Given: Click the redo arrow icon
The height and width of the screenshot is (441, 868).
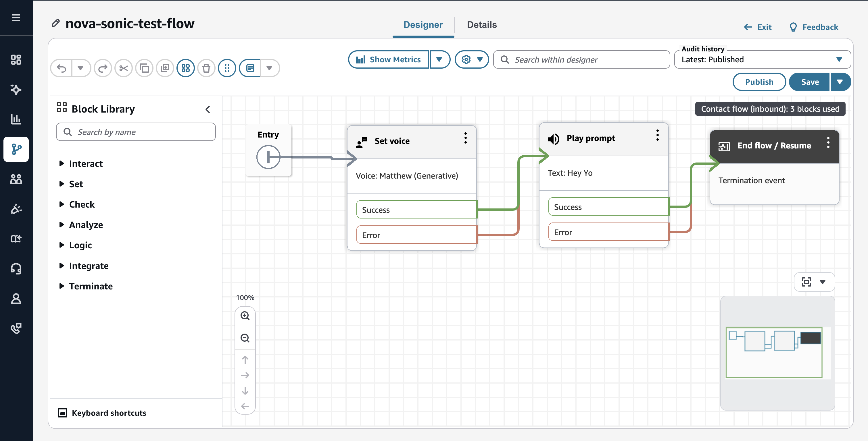Looking at the screenshot, I should click(x=103, y=68).
